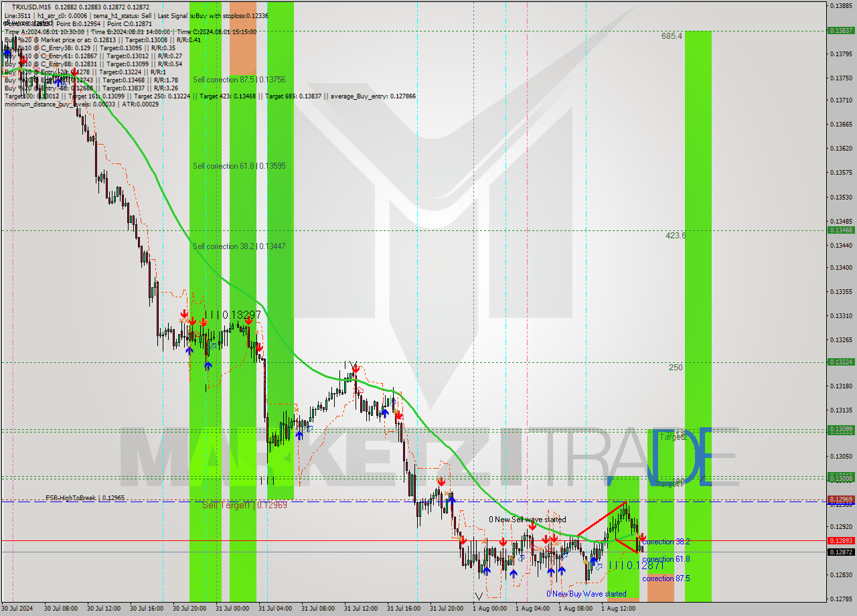Click the black 0.12872 current price tag

coord(841,552)
